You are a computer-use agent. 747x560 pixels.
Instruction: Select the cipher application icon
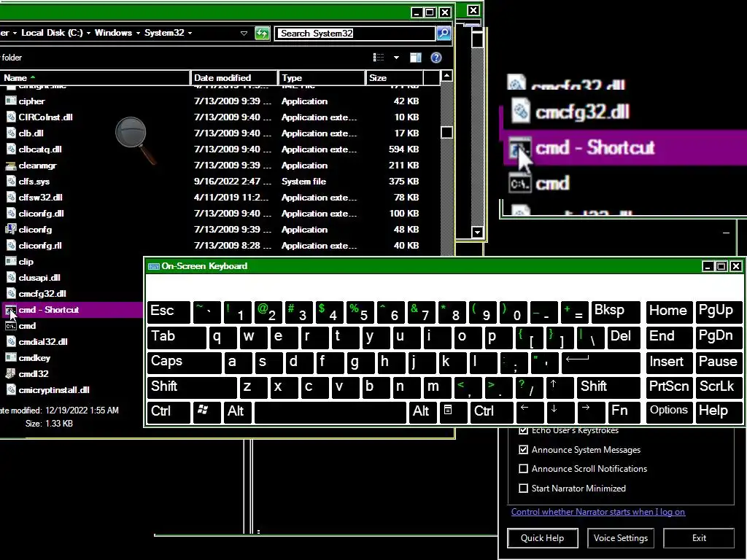(10, 101)
